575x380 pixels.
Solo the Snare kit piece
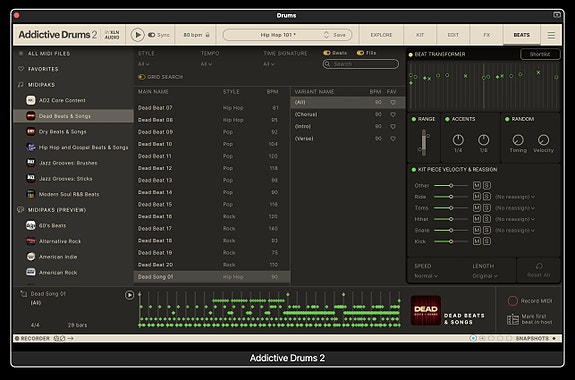[487, 230]
